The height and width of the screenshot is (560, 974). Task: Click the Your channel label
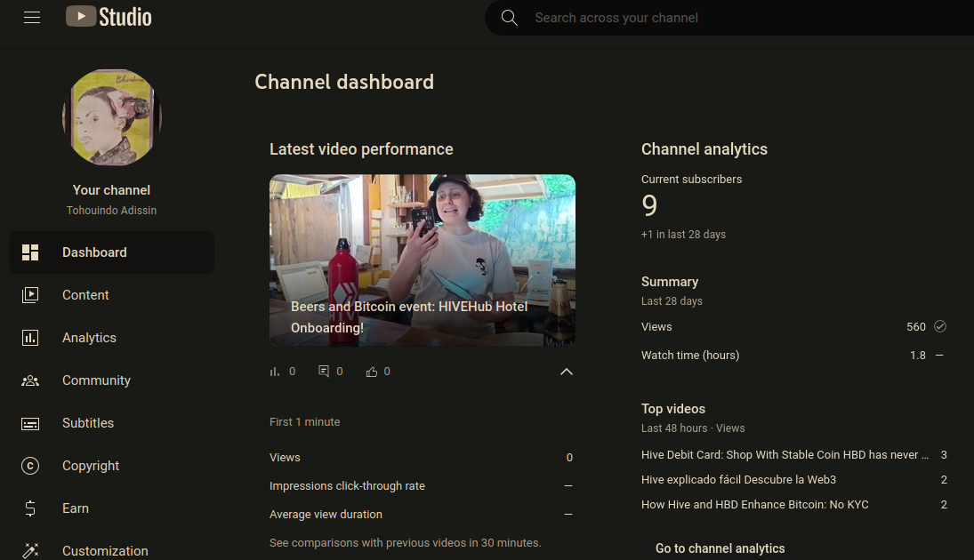[x=111, y=190]
